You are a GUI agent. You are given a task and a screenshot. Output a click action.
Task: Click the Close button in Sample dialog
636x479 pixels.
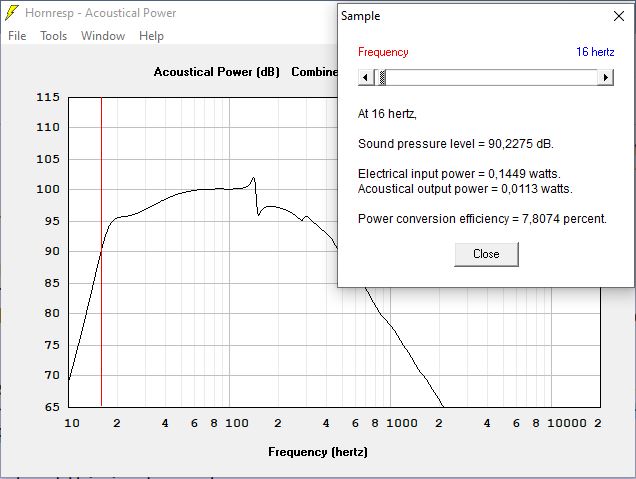(x=486, y=254)
